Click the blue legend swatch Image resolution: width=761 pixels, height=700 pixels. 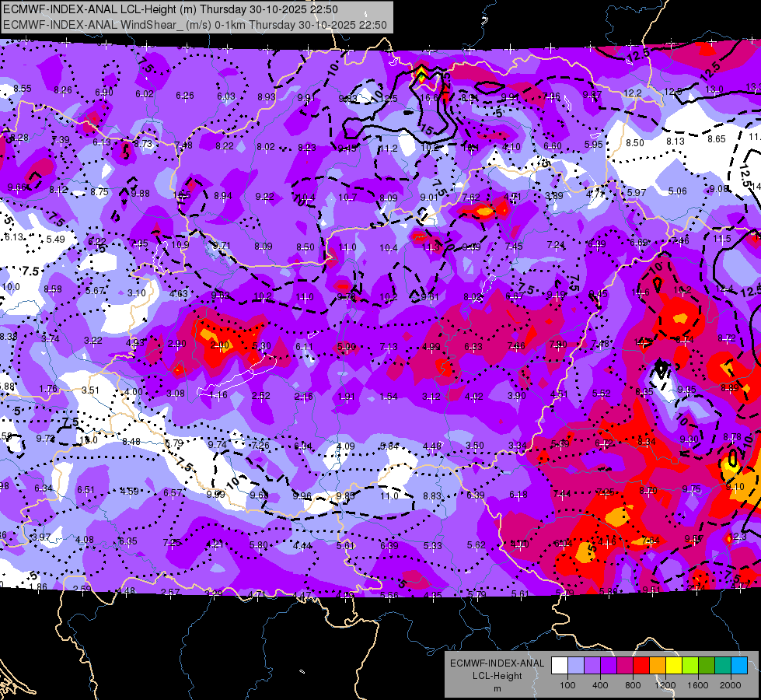pos(739,666)
